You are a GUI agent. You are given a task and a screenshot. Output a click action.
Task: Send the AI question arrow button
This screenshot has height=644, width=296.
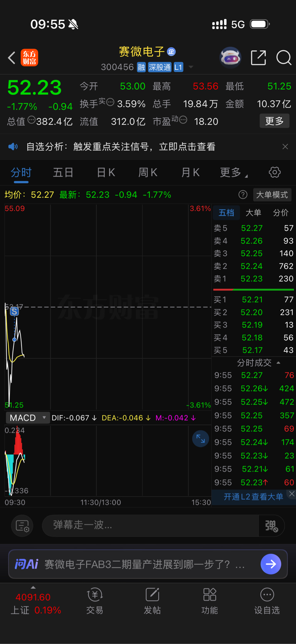271,564
